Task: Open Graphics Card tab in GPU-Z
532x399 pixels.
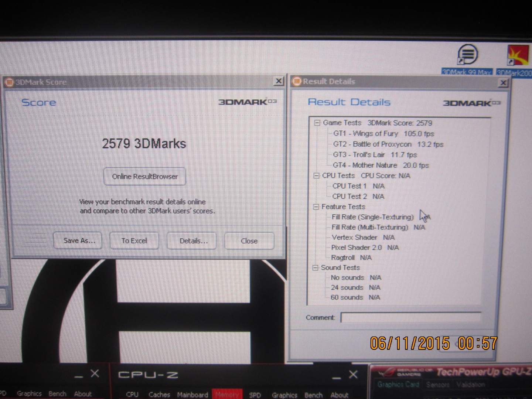Action: pyautogui.click(x=398, y=385)
